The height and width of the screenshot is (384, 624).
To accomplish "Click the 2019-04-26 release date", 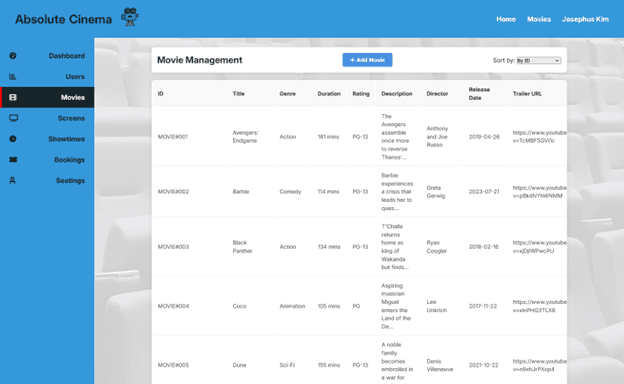I will [x=484, y=136].
